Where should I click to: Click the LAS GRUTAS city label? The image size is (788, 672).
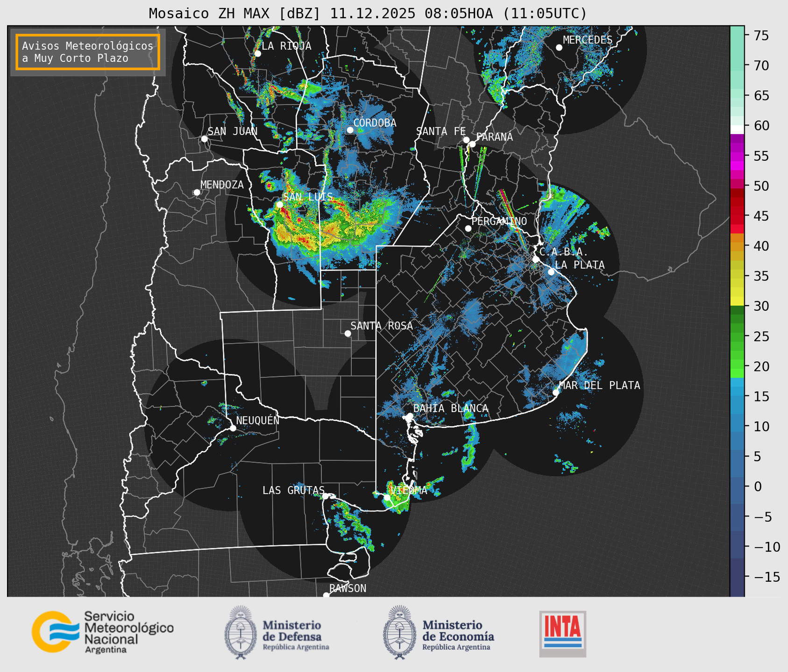click(x=293, y=490)
